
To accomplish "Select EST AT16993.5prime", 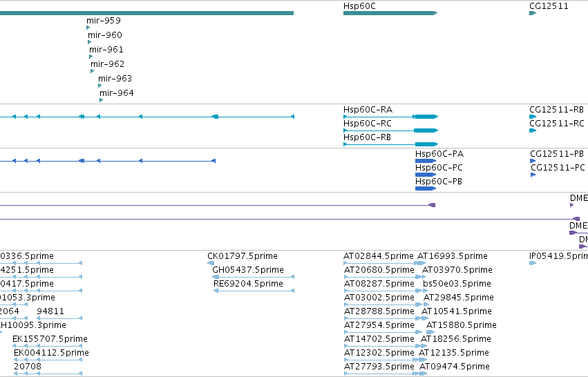I will tap(453, 256).
